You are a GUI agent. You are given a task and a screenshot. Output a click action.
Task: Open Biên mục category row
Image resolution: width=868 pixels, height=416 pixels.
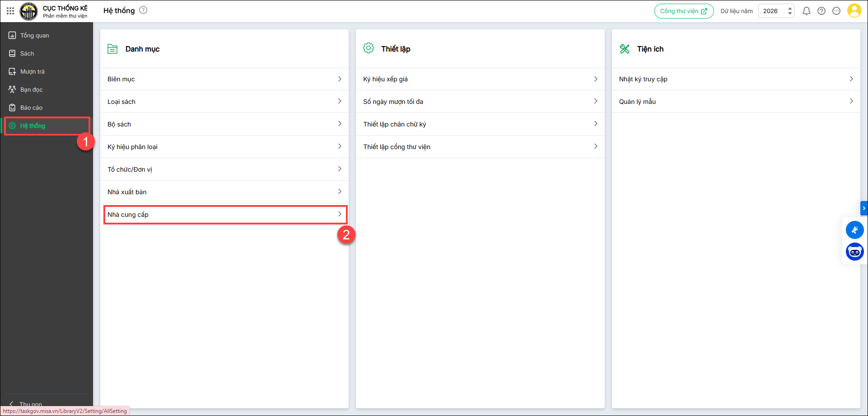(x=224, y=79)
